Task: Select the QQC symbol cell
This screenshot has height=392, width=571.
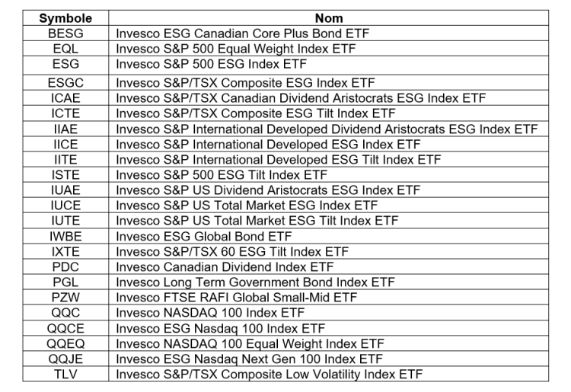Action: pyautogui.click(x=65, y=313)
